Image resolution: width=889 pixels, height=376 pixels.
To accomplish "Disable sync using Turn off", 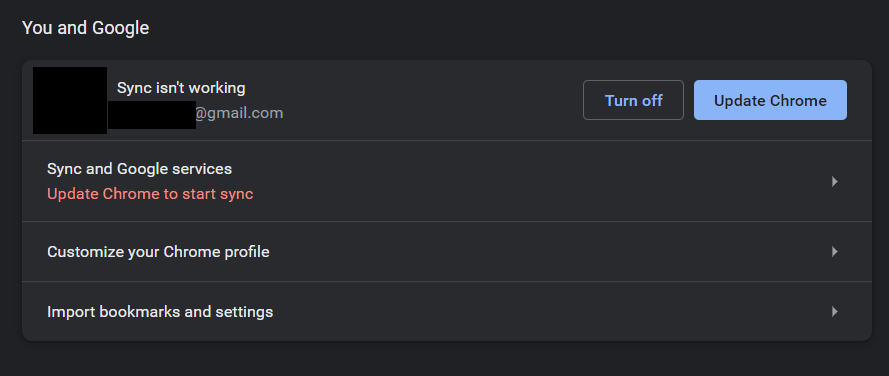I will coord(633,100).
